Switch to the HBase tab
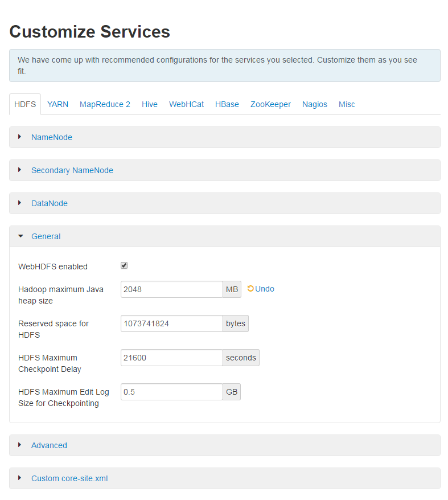The height and width of the screenshot is (500, 448). pos(227,104)
